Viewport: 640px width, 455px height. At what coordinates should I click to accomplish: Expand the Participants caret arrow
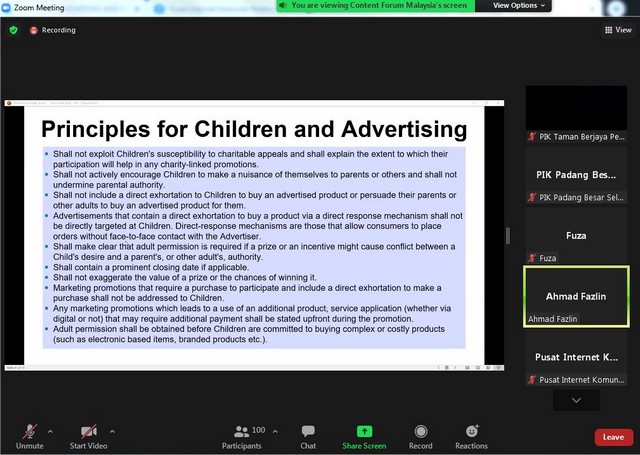pos(275,431)
